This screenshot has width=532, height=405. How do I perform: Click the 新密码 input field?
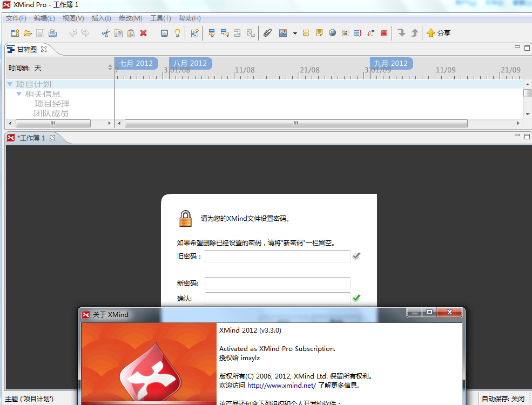point(277,283)
